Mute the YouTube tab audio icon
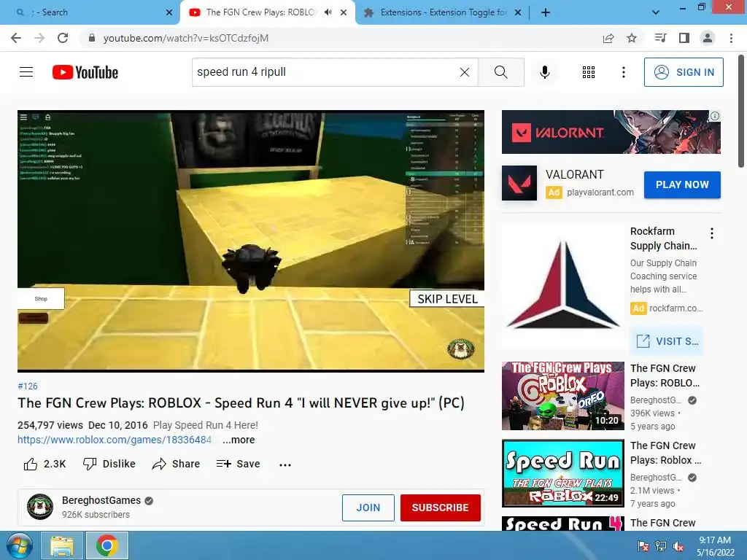 click(328, 12)
